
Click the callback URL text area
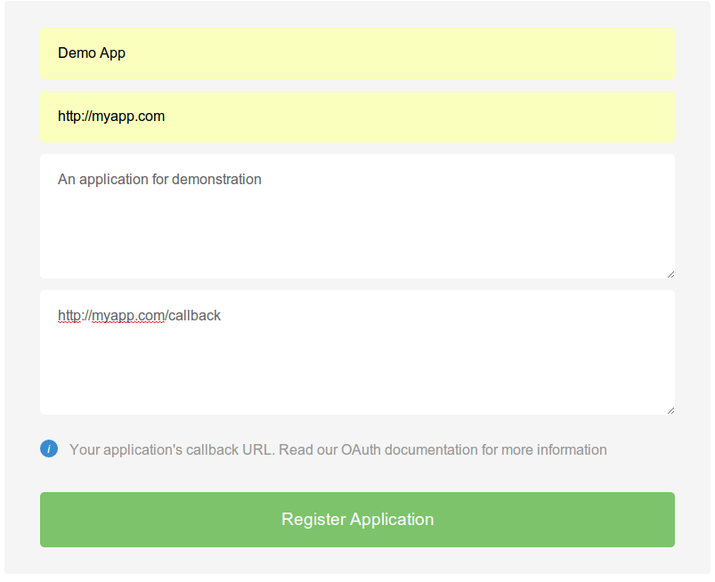(357, 352)
